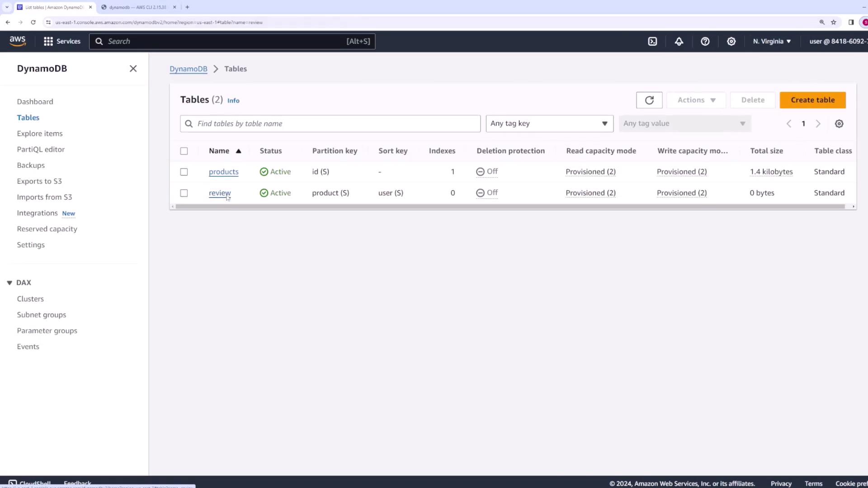
Task: Close the DynamoDB side navigation panel
Action: pos(133,68)
